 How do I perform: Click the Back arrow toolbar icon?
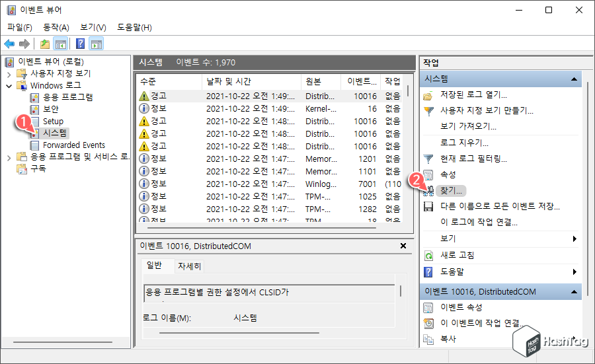coord(9,44)
